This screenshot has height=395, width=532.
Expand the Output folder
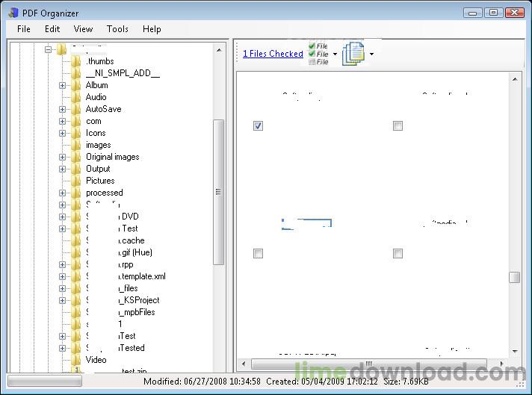(63, 169)
